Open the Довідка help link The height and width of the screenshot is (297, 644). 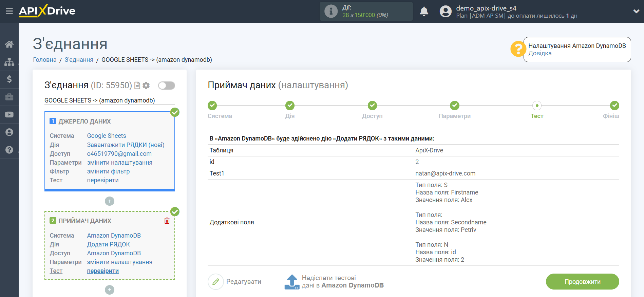point(540,53)
